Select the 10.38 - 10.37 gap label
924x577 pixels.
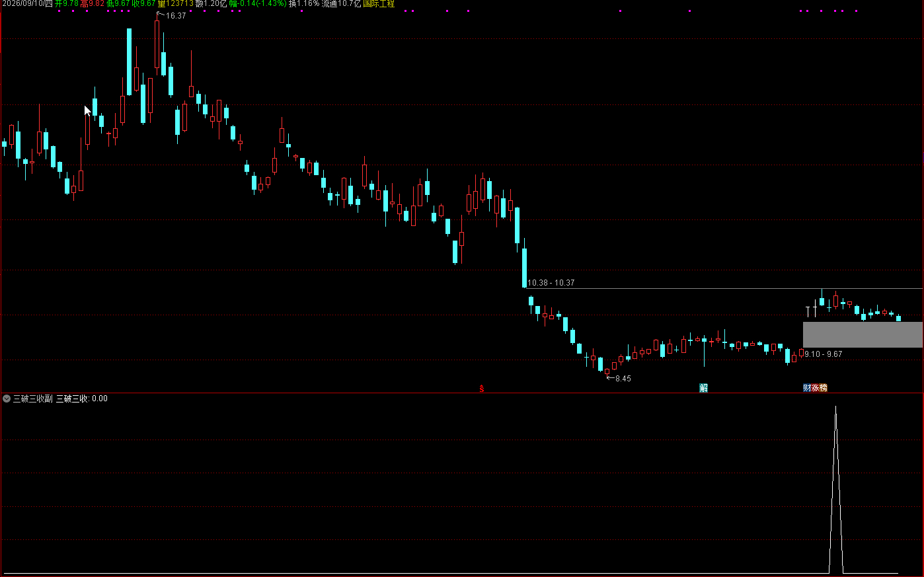[x=551, y=283]
